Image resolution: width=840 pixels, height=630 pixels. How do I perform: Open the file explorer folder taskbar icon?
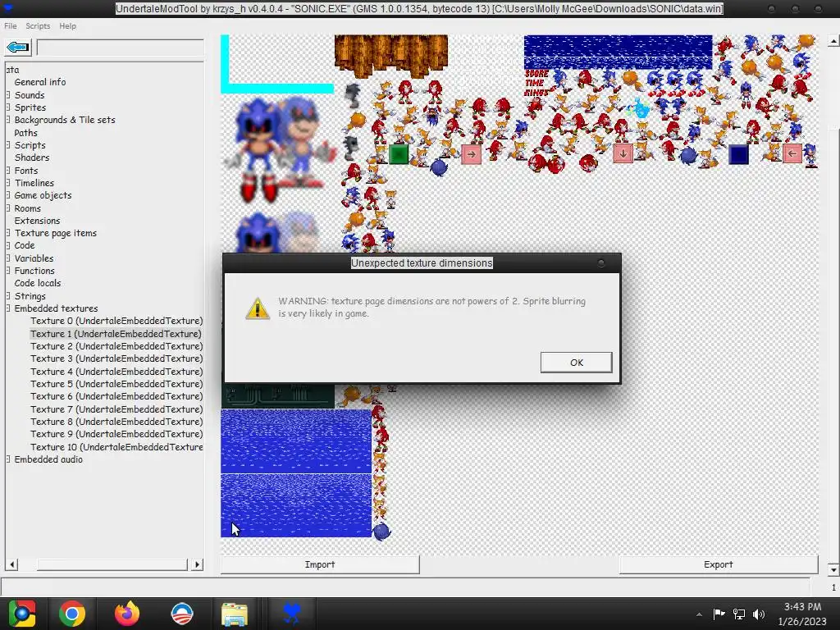[x=235, y=614]
